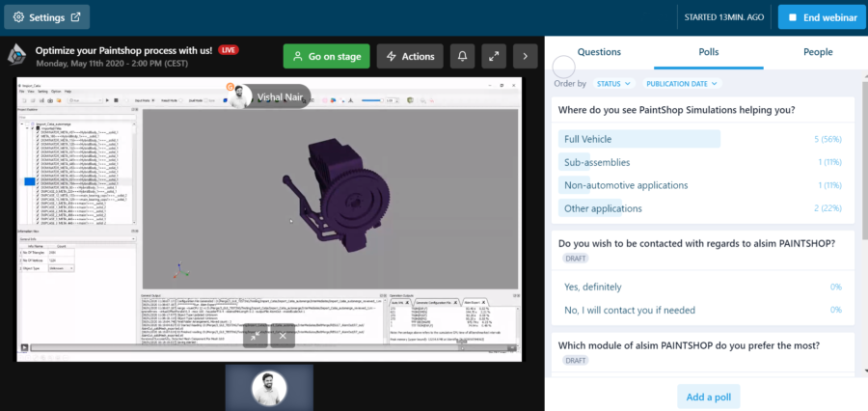Switch to the Questions tab

(x=599, y=52)
